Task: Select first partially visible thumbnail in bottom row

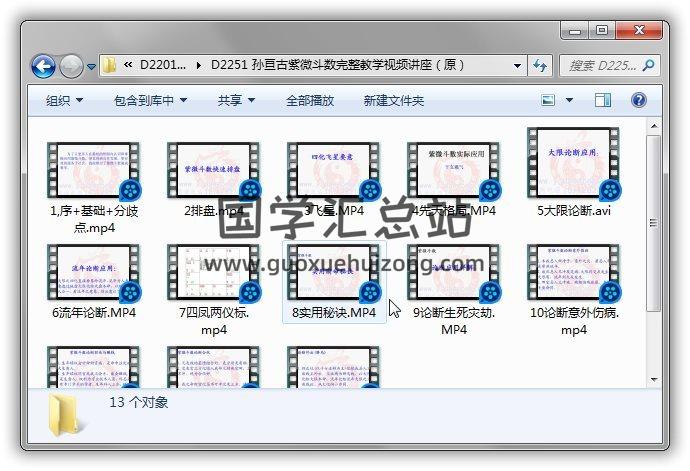Action: (x=93, y=367)
